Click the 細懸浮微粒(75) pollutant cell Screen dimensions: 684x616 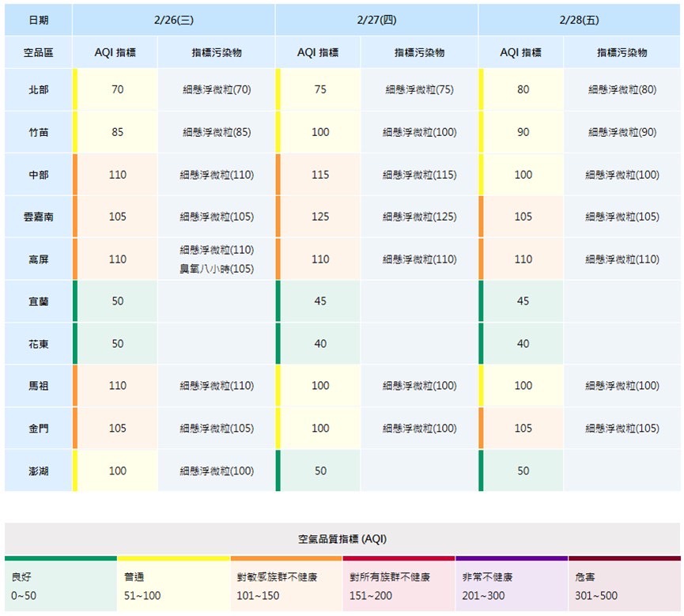419,89
